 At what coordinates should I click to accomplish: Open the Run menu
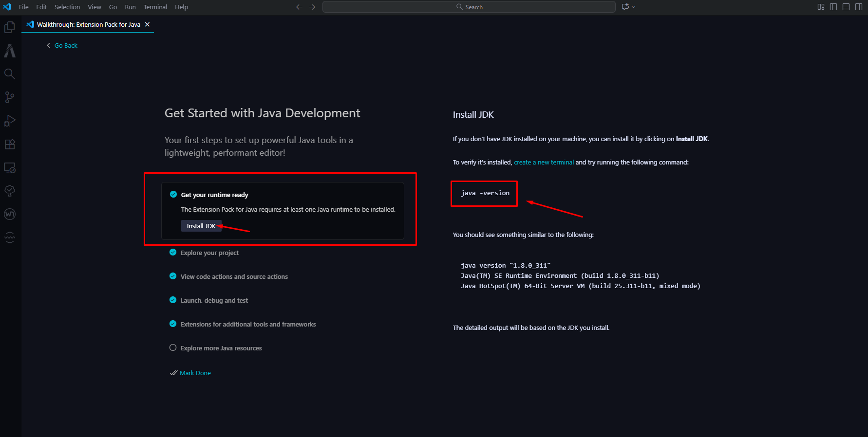(x=130, y=7)
